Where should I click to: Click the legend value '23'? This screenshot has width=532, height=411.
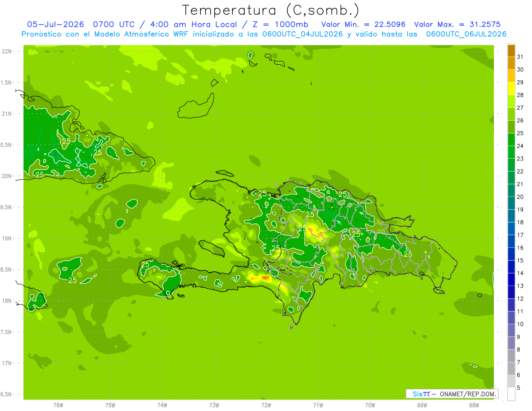tap(520, 159)
